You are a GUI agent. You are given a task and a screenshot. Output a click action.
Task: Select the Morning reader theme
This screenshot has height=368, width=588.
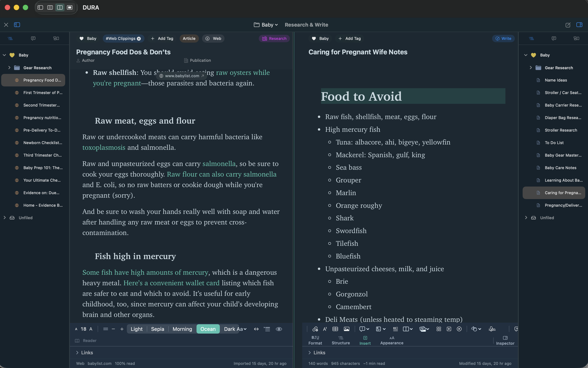[x=182, y=329]
